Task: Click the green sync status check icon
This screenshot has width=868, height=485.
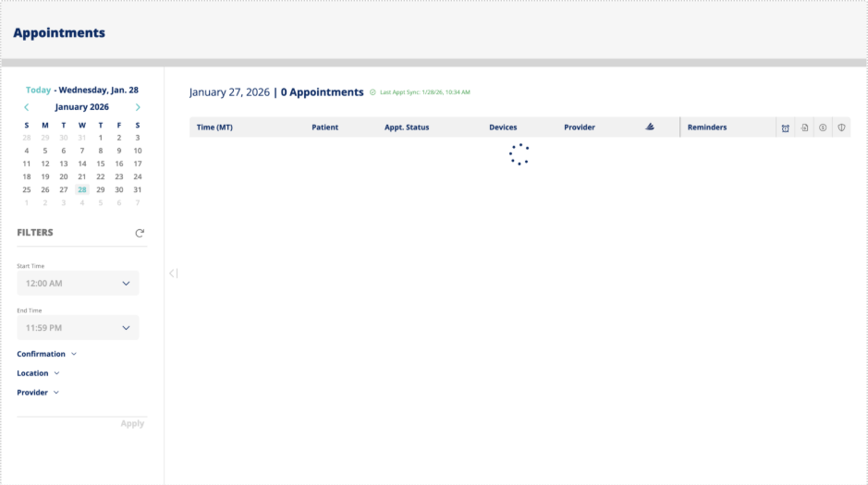Action: point(373,92)
